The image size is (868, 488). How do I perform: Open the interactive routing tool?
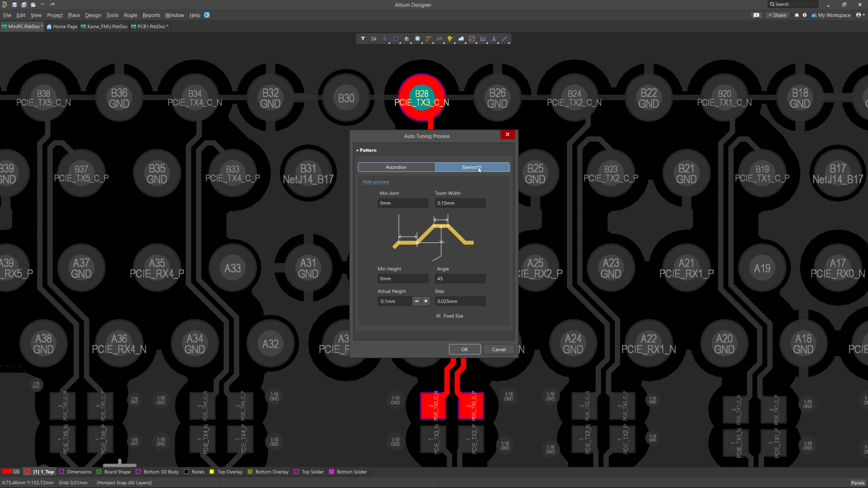[428, 38]
